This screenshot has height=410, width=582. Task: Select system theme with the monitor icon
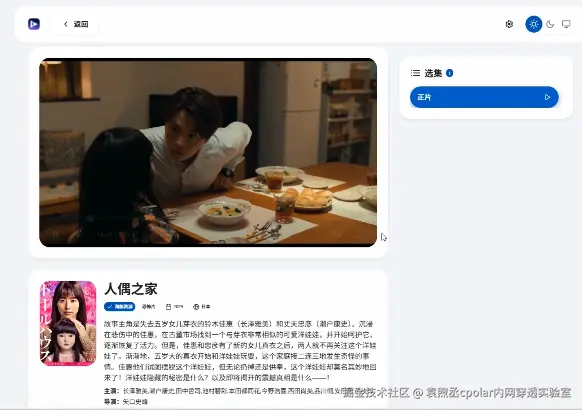(x=566, y=24)
